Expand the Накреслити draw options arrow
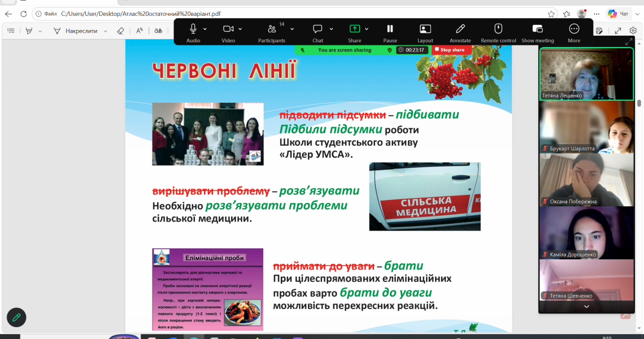644x339 pixels. pos(106,31)
